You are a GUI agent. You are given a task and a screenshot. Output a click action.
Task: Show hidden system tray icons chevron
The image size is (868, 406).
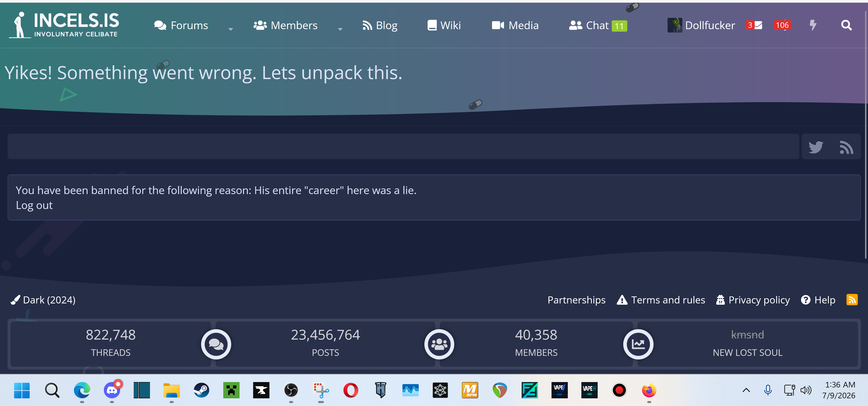click(x=746, y=390)
